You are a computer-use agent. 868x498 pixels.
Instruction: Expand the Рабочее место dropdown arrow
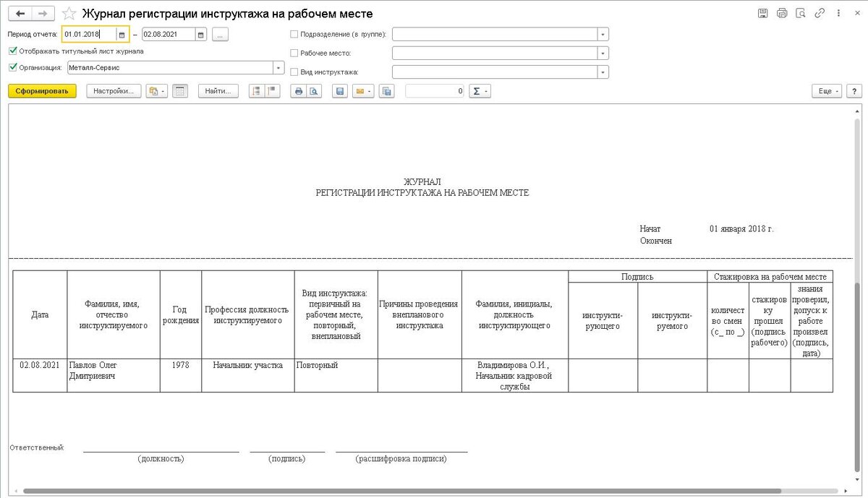pos(603,53)
